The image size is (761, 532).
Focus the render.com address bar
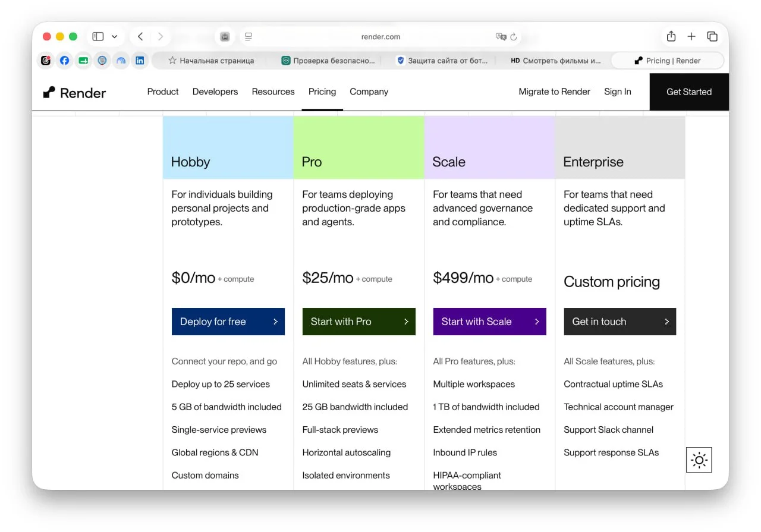pyautogui.click(x=380, y=37)
